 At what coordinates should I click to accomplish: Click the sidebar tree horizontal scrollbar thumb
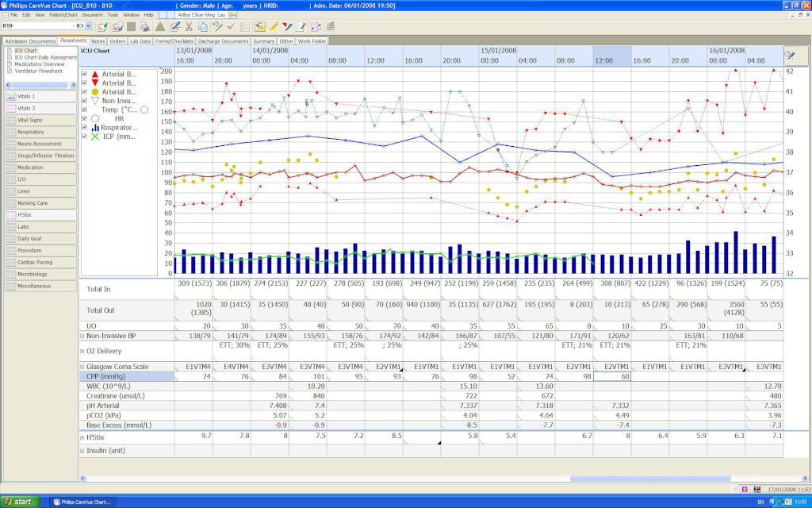pyautogui.click(x=40, y=85)
